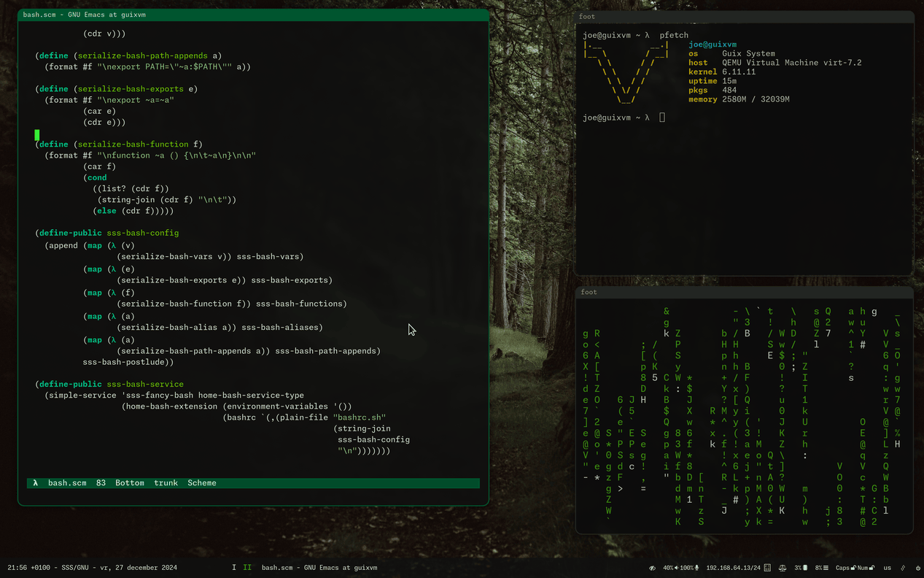Click the CPU usage 3% indicator
Screen dimensions: 924x578
coord(800,568)
